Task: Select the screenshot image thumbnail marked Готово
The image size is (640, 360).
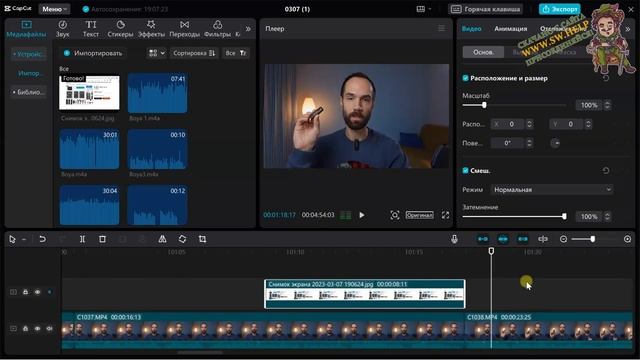Action: tap(89, 93)
